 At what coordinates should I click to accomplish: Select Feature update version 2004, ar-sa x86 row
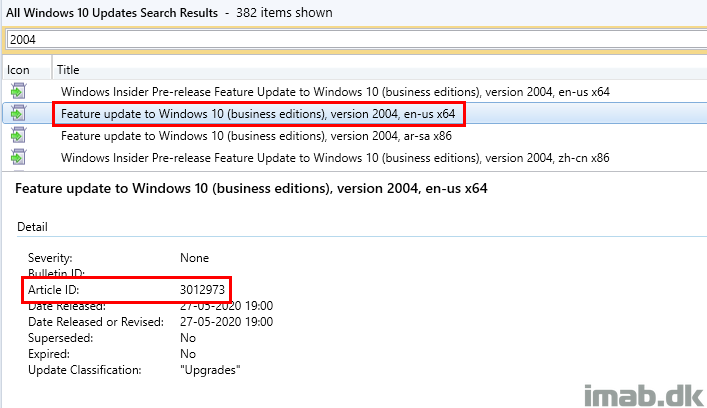point(256,136)
